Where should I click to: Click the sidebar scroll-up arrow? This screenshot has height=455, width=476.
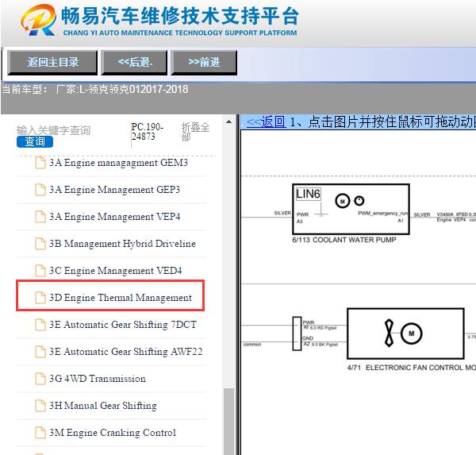pyautogui.click(x=229, y=121)
